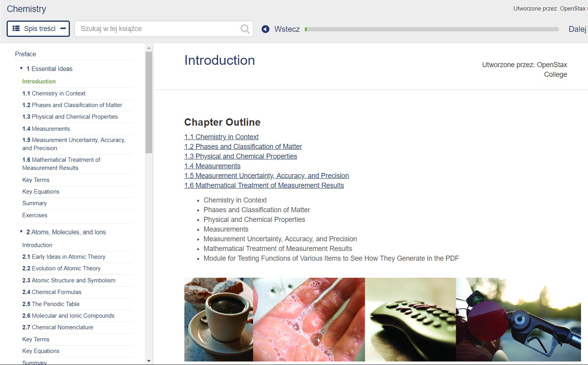Open chapter 1 Key Equations

tap(41, 192)
